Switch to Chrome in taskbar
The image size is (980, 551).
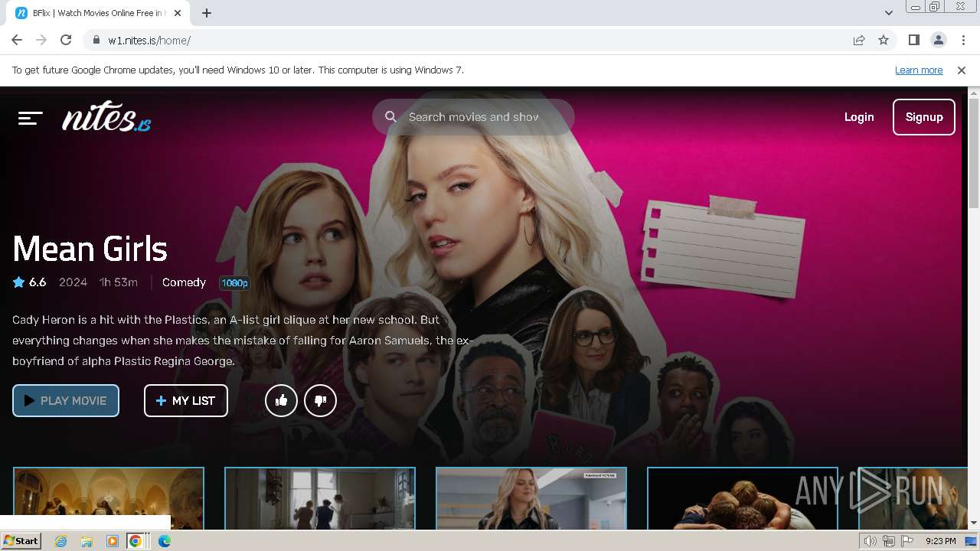tap(136, 541)
